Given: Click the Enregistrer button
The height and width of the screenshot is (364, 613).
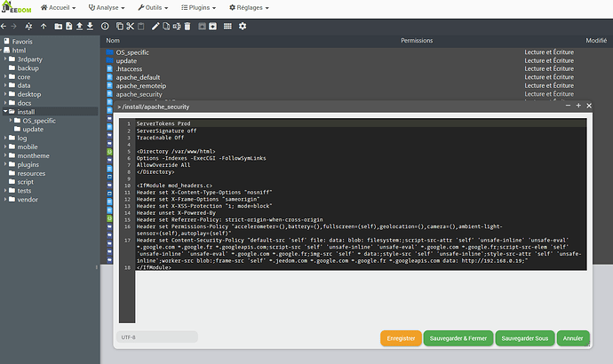Looking at the screenshot, I should point(400,338).
